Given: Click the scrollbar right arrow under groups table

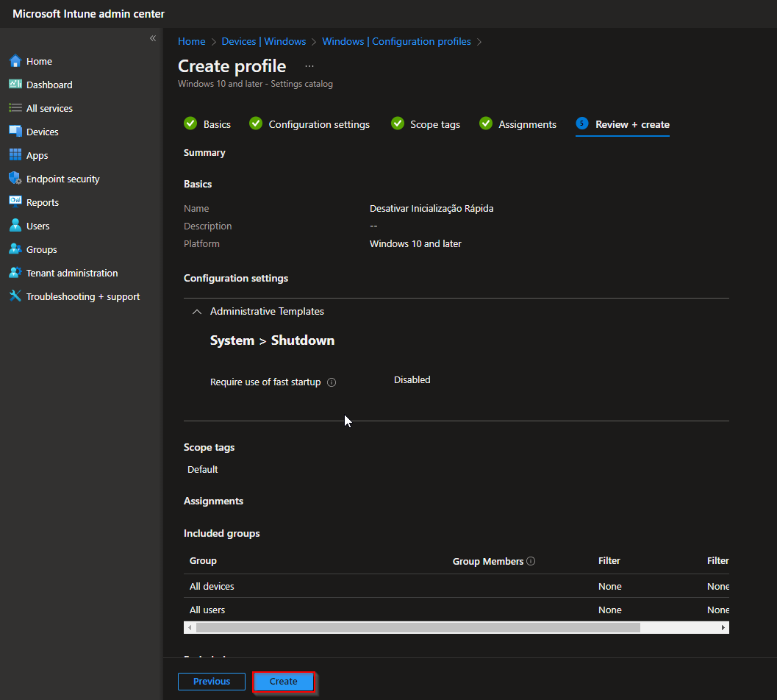Looking at the screenshot, I should [723, 628].
